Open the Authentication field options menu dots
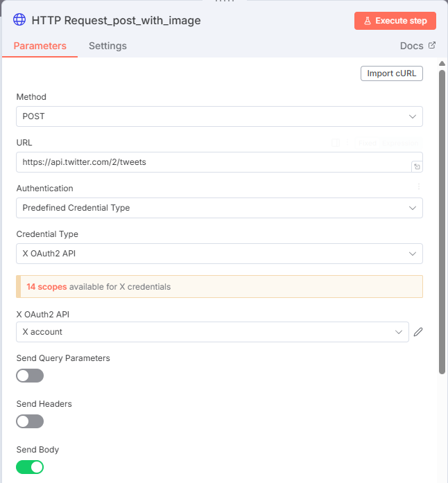This screenshot has width=448, height=483. point(418,187)
